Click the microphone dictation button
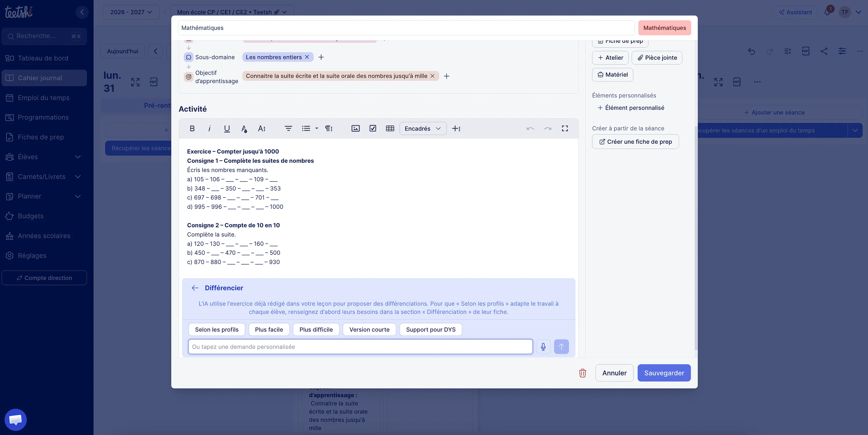The image size is (868, 435). (x=543, y=347)
